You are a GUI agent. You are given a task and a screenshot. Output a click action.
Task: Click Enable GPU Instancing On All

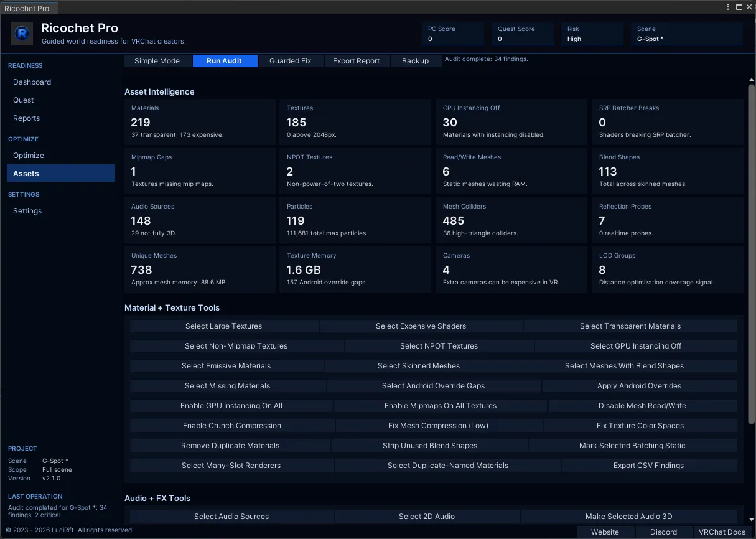tap(231, 406)
